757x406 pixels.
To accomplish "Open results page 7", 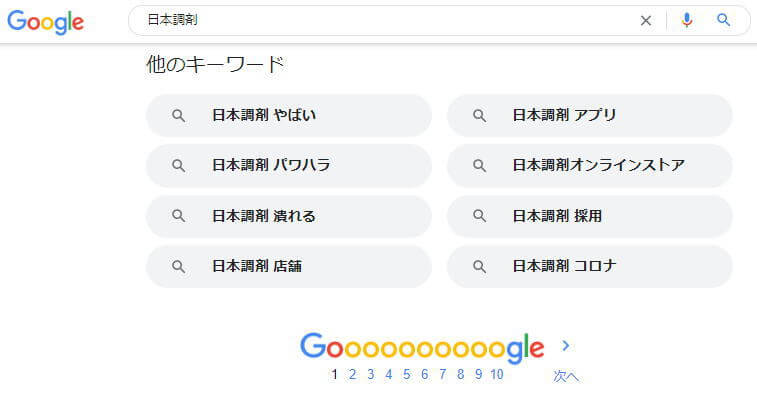I will click(x=442, y=375).
